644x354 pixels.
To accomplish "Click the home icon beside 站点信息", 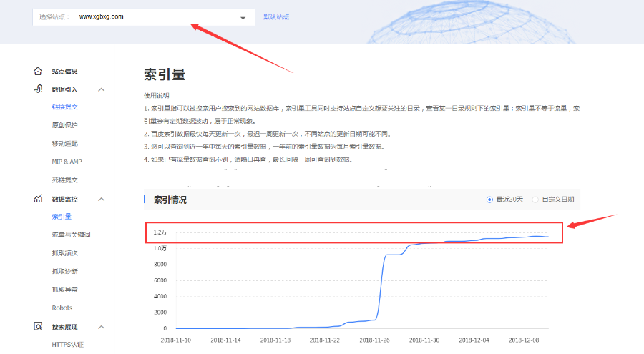I will point(38,71).
